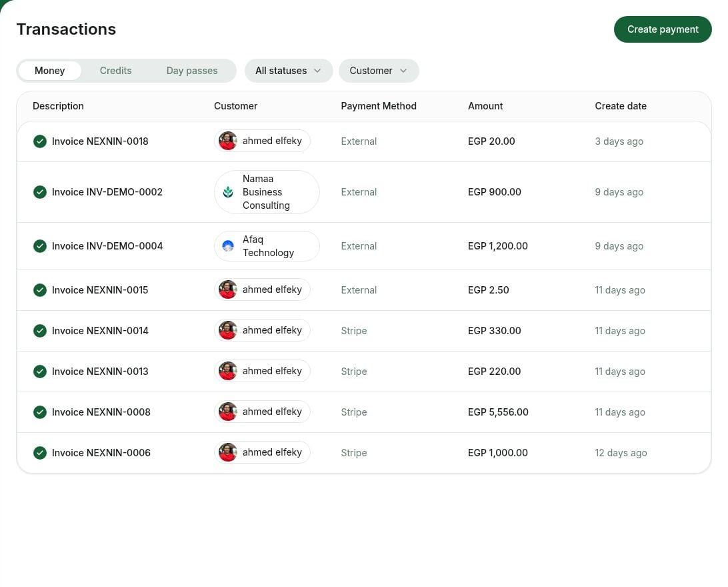Click ahmed elfeky avatar in the NEXNIN-0014 row
This screenshot has width=728, height=587.
228,330
